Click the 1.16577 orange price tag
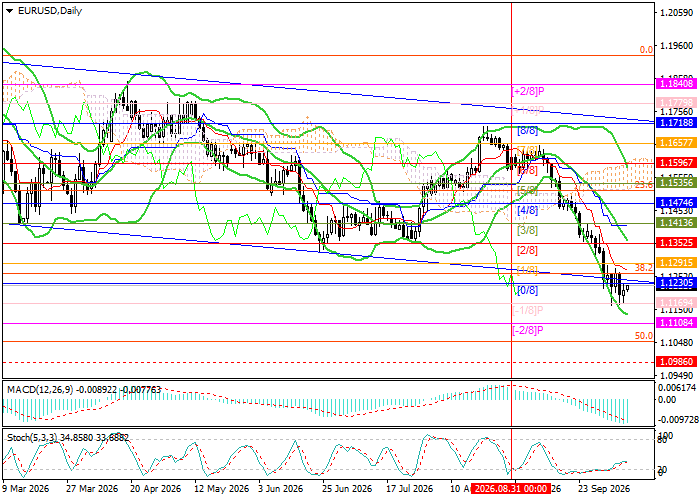This screenshot has width=700, height=500. pos(677,143)
